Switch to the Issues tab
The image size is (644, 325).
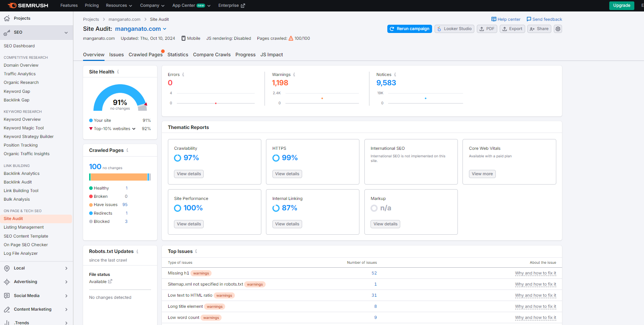click(116, 55)
